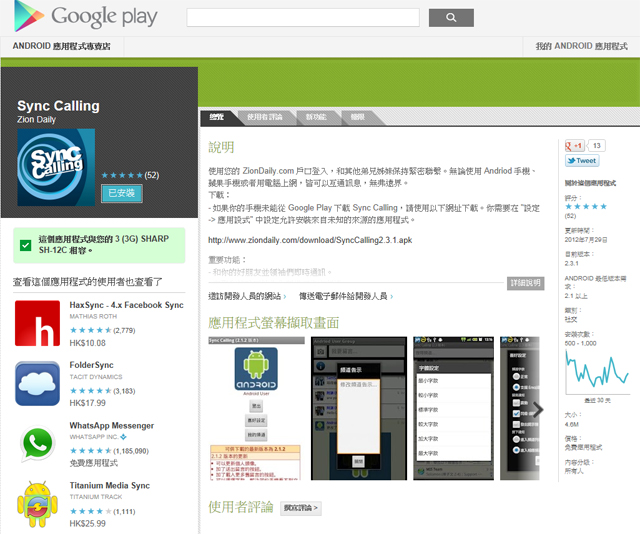Click the installs trend graph

(x=597, y=372)
